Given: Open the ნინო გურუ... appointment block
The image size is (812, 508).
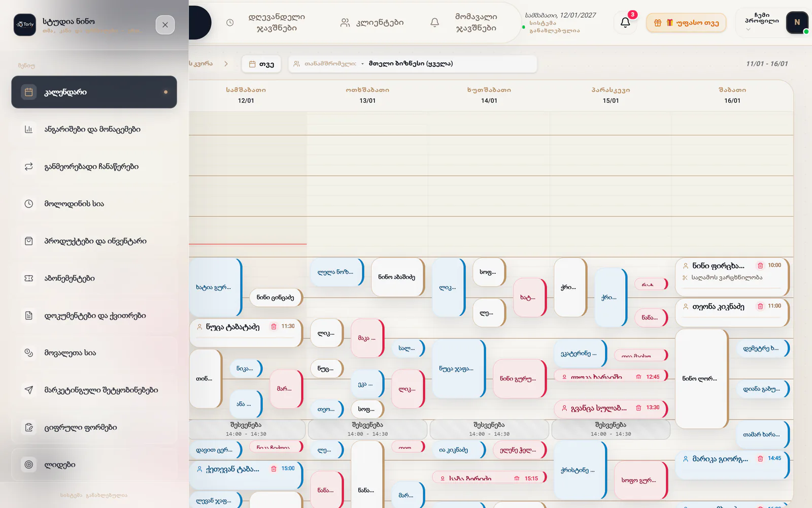Looking at the screenshot, I should [520, 378].
